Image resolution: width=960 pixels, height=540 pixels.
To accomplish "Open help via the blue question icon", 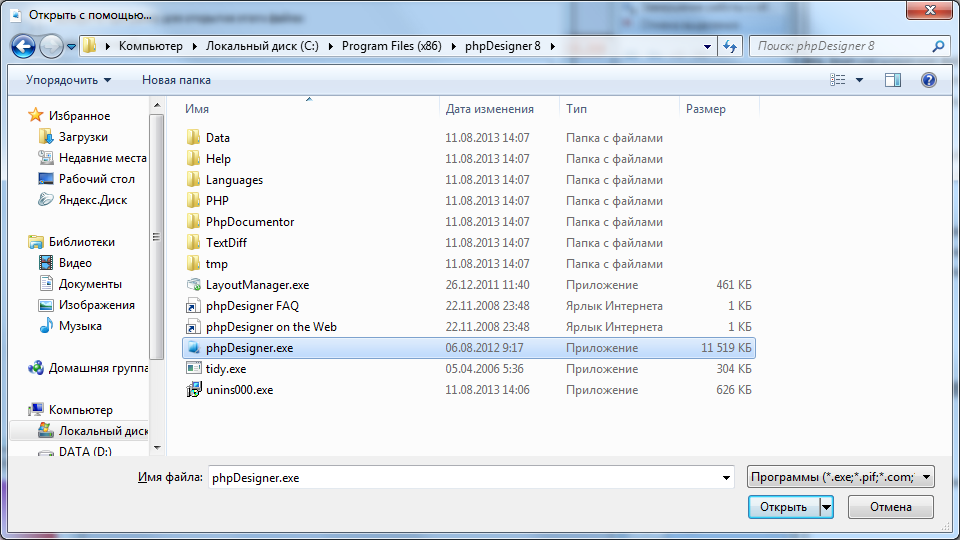I will click(x=928, y=80).
